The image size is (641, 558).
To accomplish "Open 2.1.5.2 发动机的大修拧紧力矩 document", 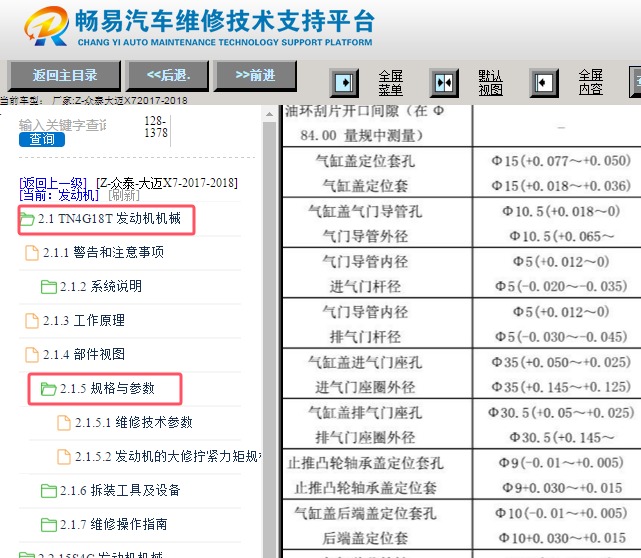I will coord(168,456).
